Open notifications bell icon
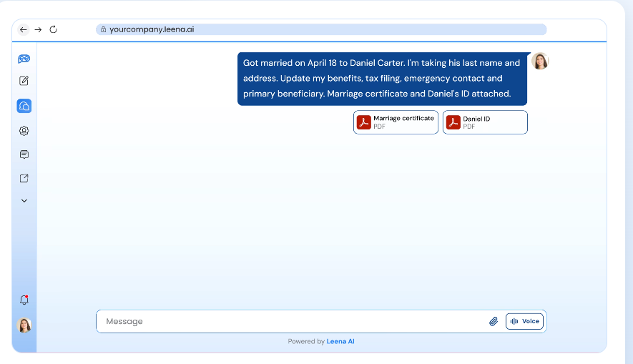633x364 pixels. click(x=24, y=300)
